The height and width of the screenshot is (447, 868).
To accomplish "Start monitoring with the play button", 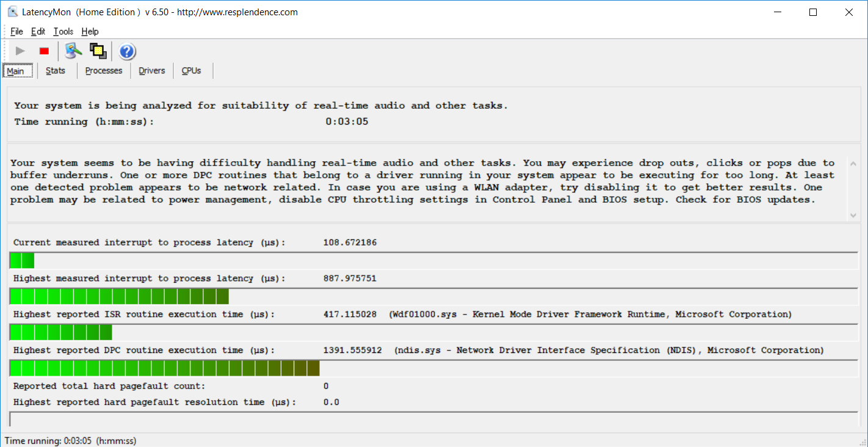I will tap(20, 51).
